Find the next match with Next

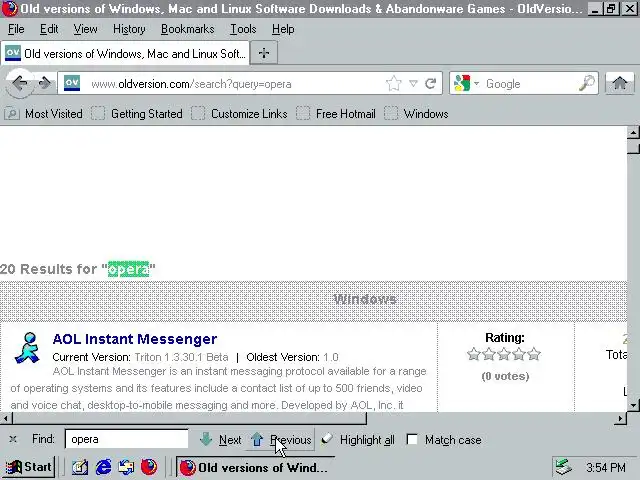(221, 440)
